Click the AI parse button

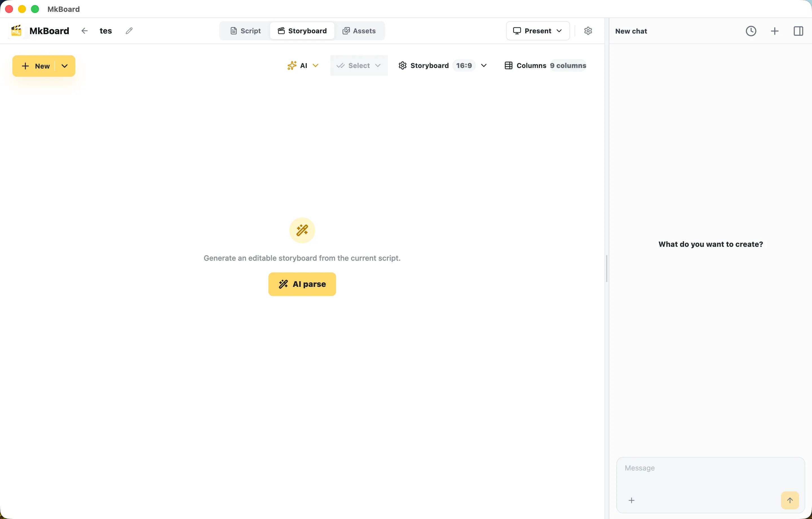302,284
